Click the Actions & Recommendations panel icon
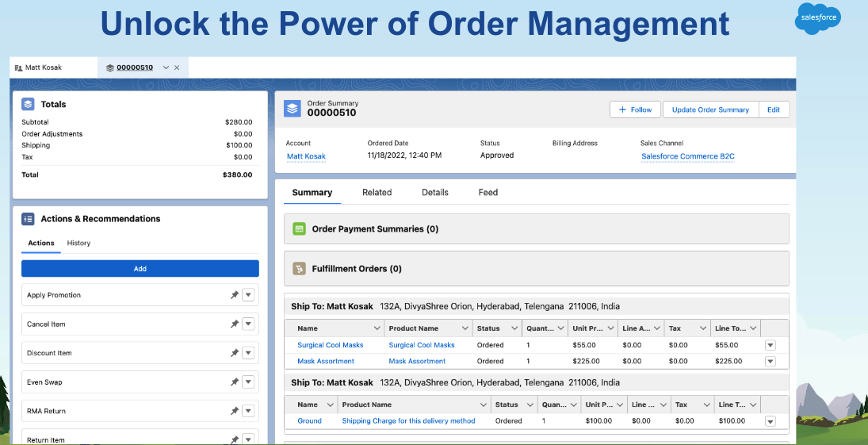This screenshot has height=445, width=868. point(28,219)
